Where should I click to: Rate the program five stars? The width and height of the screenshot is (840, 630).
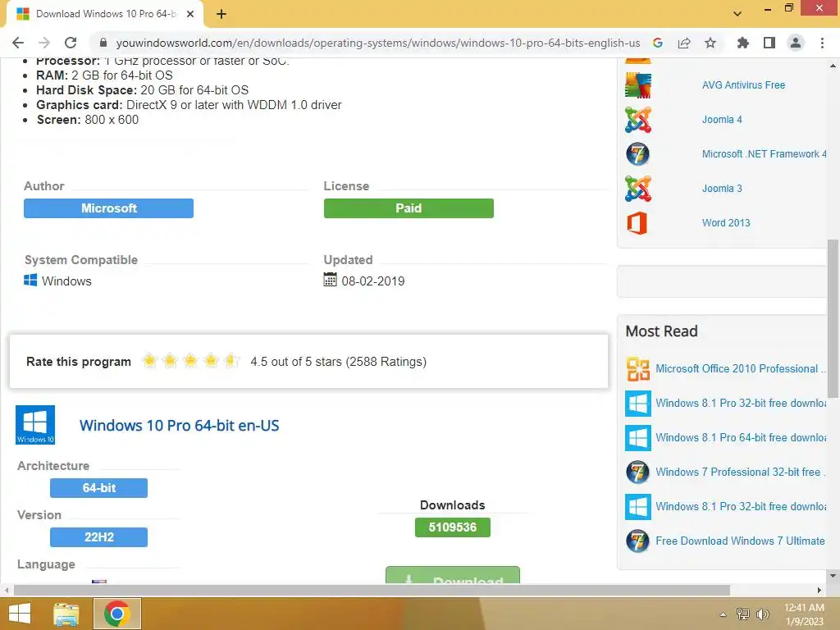[231, 361]
